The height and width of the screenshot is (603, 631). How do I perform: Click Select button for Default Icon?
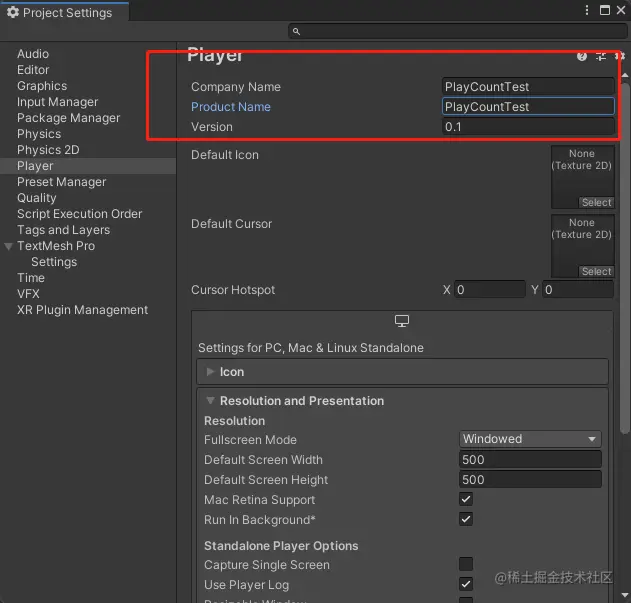[x=596, y=202]
